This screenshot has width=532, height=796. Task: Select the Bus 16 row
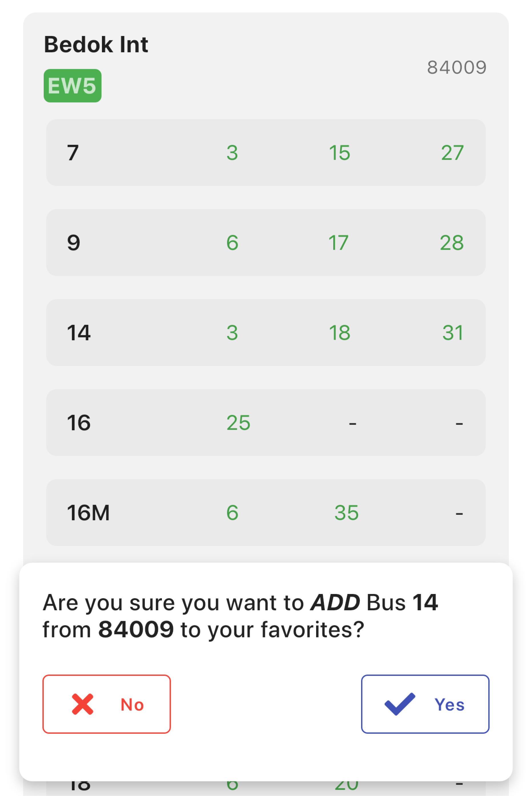tap(266, 422)
